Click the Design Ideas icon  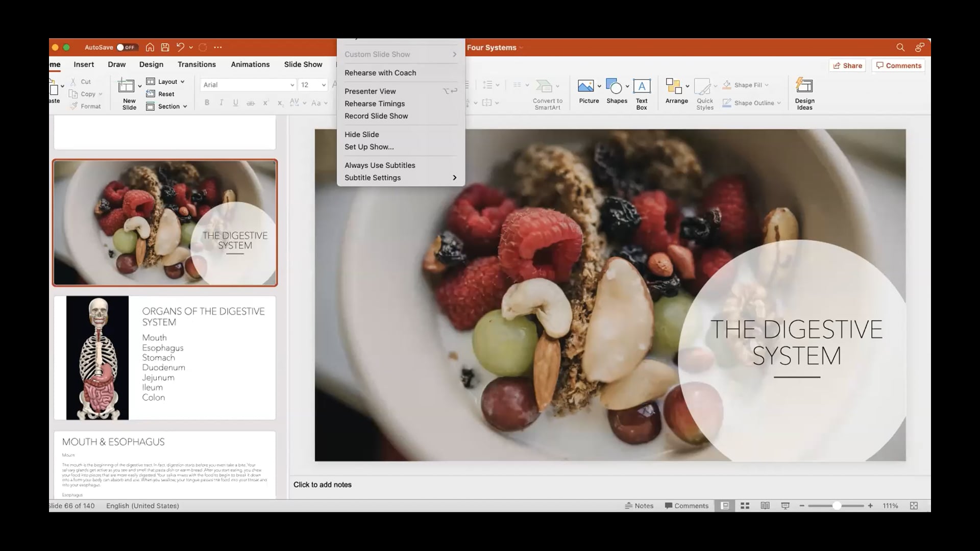pos(804,87)
